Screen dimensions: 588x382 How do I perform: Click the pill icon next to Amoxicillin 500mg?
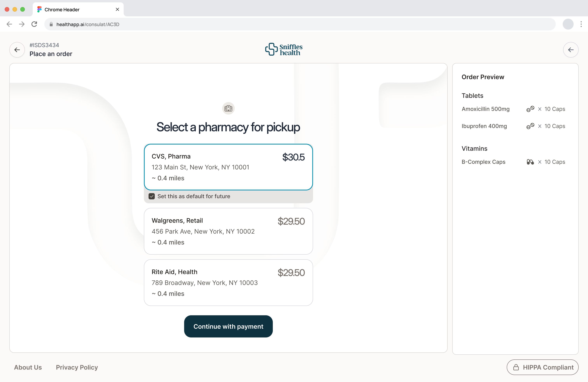(x=530, y=109)
